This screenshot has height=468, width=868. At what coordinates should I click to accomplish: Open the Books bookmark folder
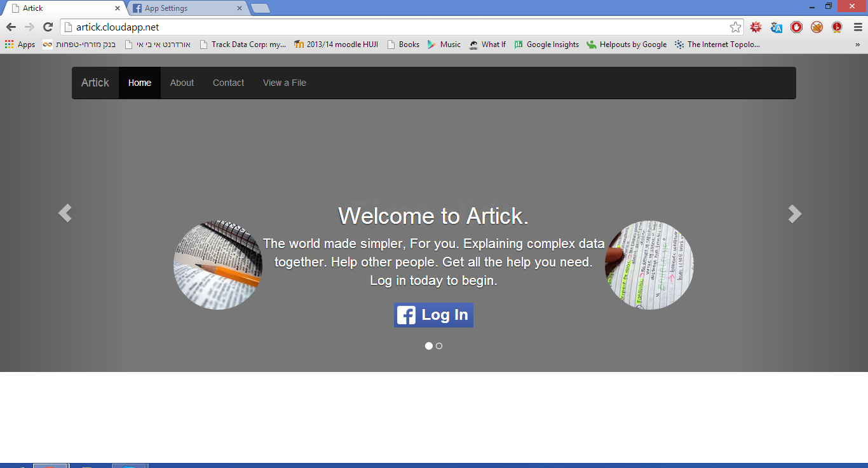[403, 45]
